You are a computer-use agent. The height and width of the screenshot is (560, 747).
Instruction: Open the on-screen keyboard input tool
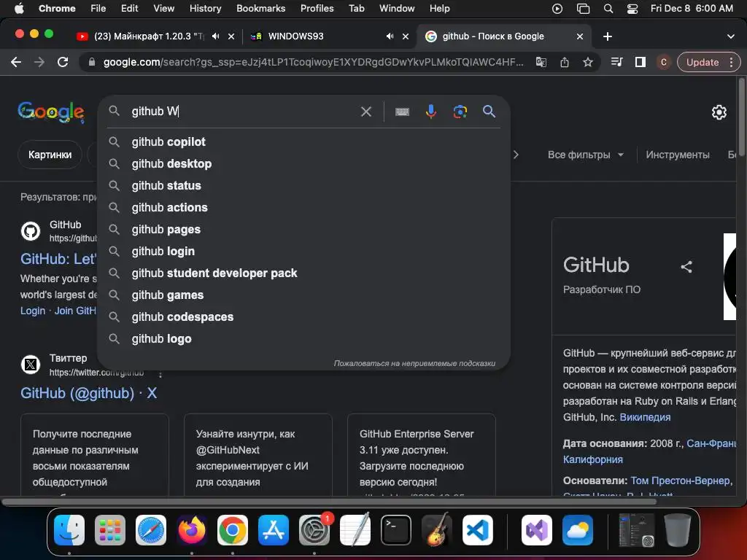tap(402, 112)
